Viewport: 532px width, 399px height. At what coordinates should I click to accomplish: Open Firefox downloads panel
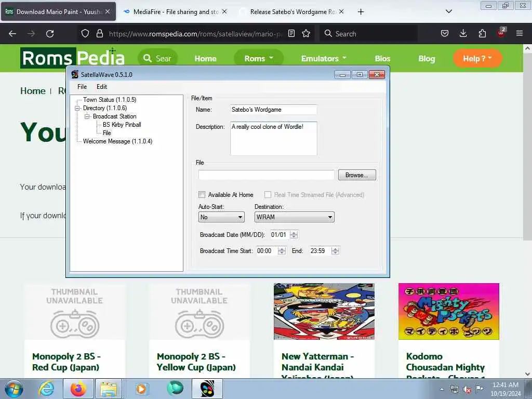[x=463, y=33]
